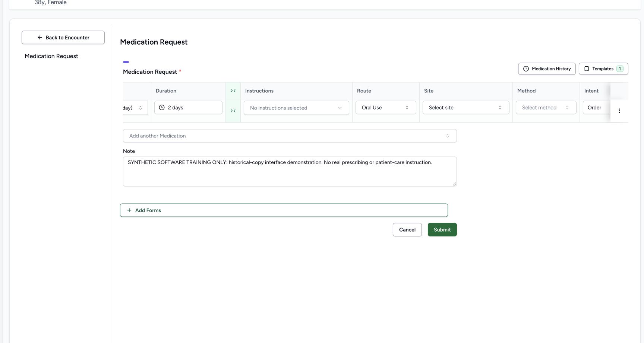The width and height of the screenshot is (644, 343).
Task: Expand the Select site dropdown
Action: [x=466, y=108]
